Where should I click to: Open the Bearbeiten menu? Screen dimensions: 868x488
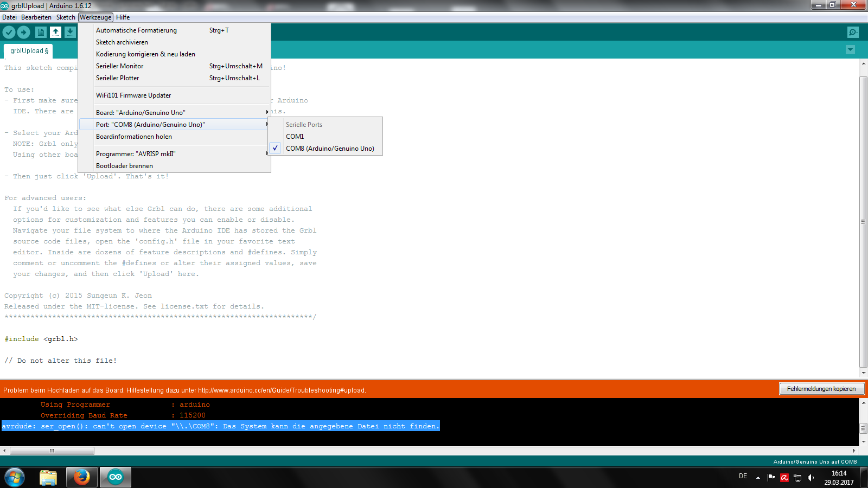pyautogui.click(x=36, y=17)
